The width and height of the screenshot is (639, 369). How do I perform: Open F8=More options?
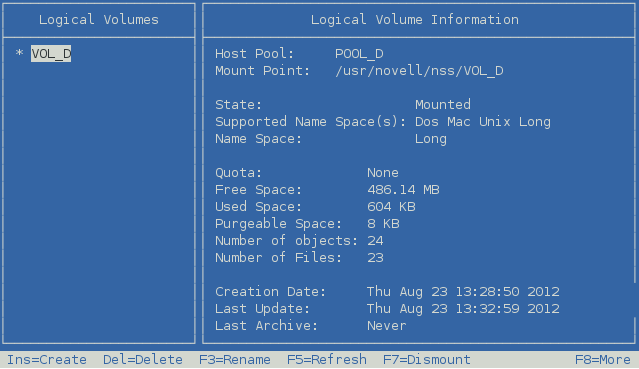pyautogui.click(x=603, y=360)
